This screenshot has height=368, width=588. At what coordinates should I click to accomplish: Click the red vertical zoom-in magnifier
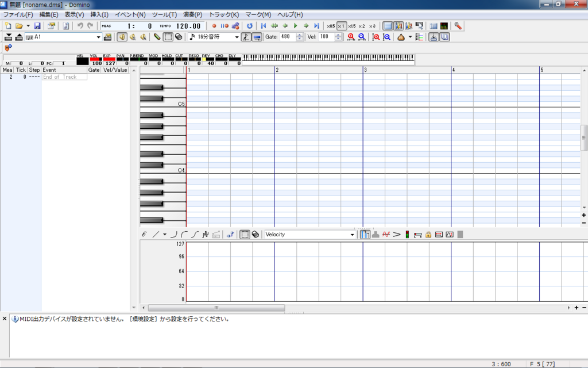[x=376, y=37]
